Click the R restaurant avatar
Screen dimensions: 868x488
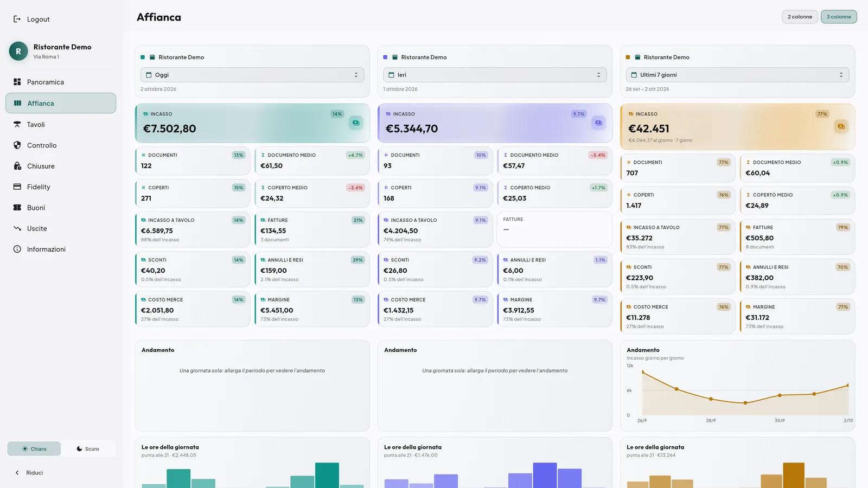coord(18,51)
